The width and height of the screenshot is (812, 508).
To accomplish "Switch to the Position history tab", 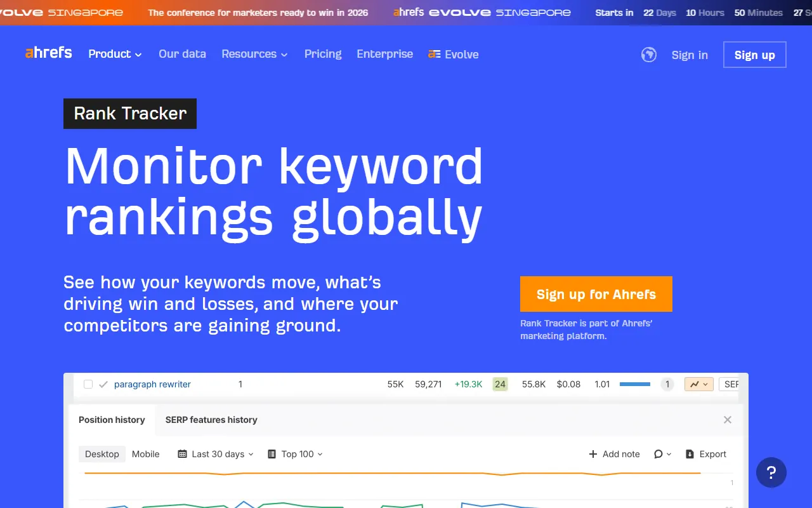I will pyautogui.click(x=112, y=420).
